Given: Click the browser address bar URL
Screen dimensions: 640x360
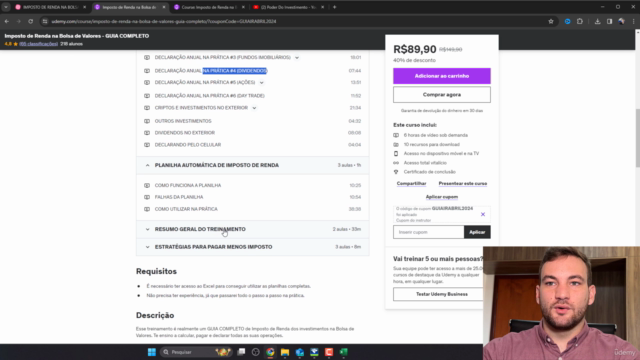Looking at the screenshot, I should point(164,21).
